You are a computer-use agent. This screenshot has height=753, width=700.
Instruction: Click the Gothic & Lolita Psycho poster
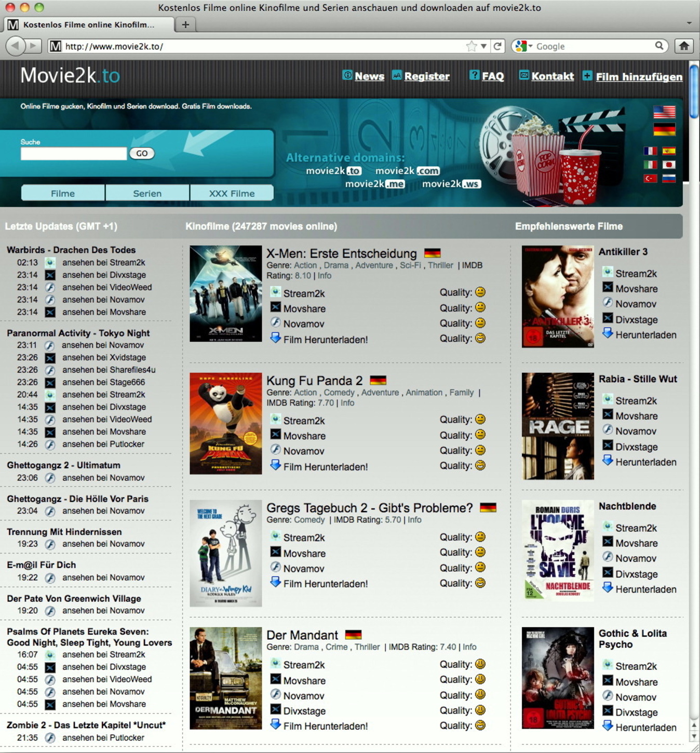click(x=558, y=678)
